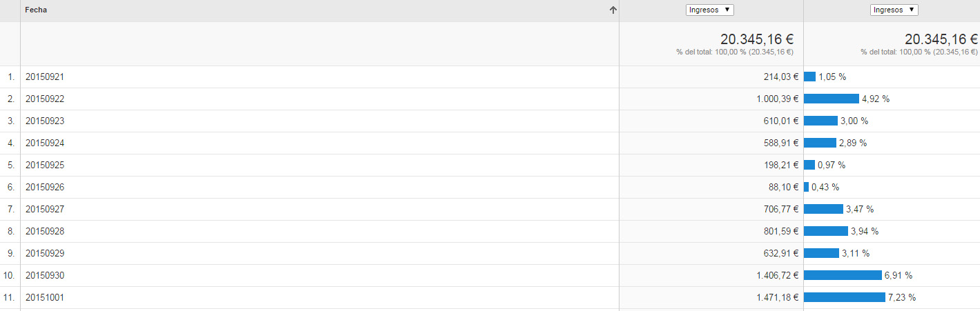980x311 pixels.
Task: Click the 7,23 % percentage bar
Action: coord(845,297)
